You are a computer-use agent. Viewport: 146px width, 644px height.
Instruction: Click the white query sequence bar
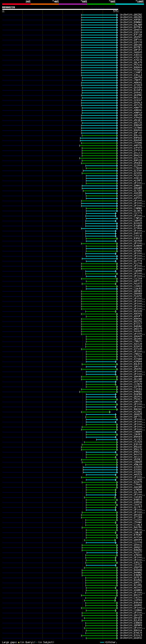tap(60, 10)
